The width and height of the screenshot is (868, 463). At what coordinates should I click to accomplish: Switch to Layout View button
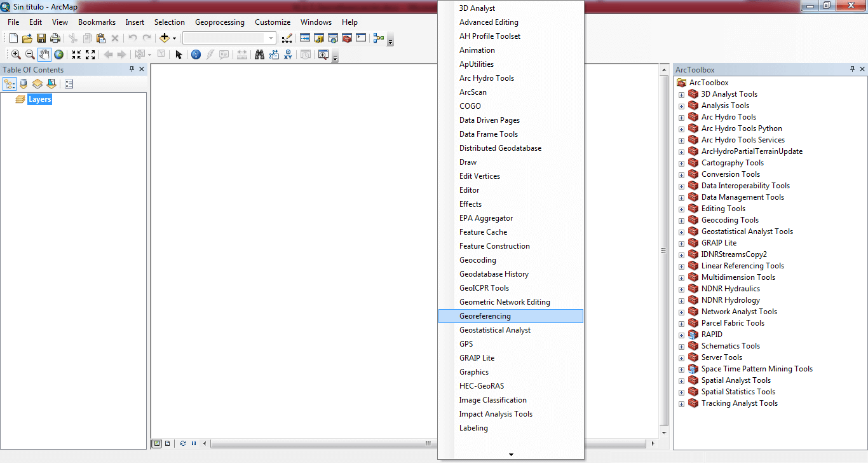pyautogui.click(x=167, y=443)
